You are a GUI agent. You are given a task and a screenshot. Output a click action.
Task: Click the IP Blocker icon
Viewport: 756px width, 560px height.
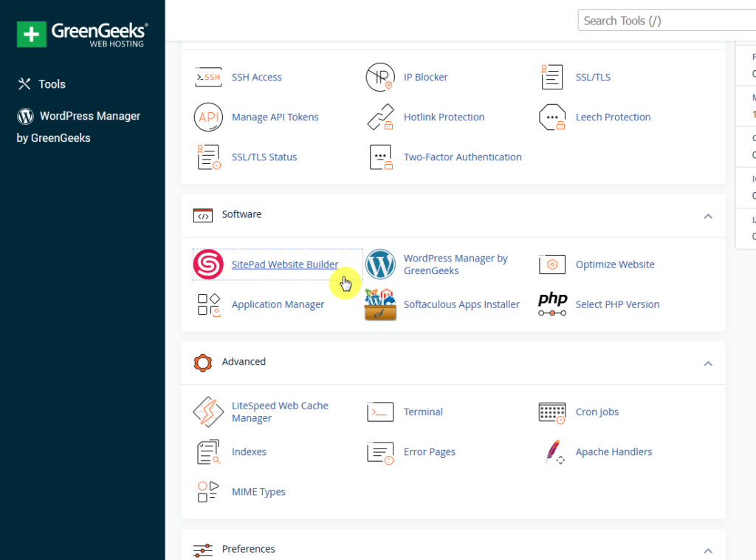380,77
